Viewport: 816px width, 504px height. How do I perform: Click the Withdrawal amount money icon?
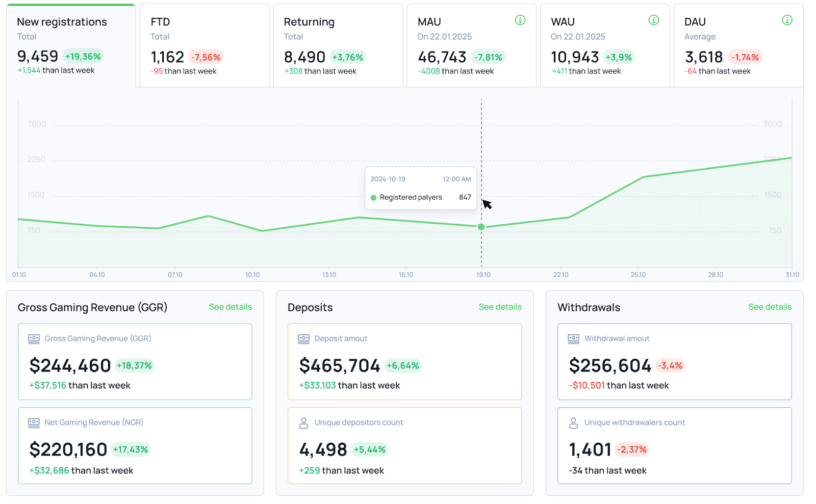(x=573, y=338)
